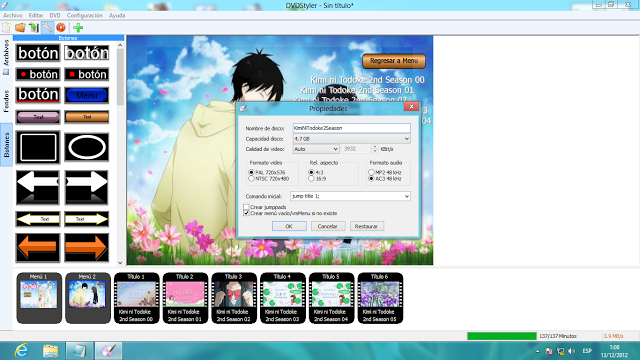
Task: Select the orange pill Text button template
Action: point(87,117)
